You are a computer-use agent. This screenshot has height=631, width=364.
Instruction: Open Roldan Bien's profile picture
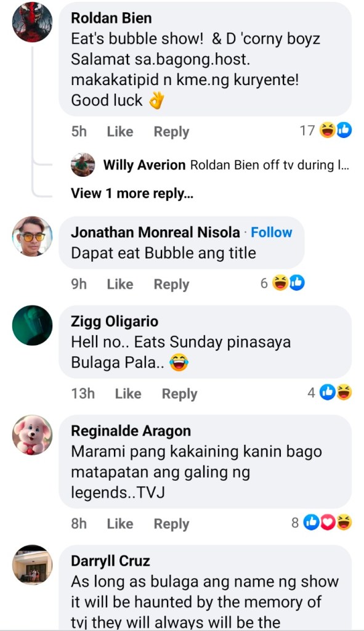pos(32,22)
